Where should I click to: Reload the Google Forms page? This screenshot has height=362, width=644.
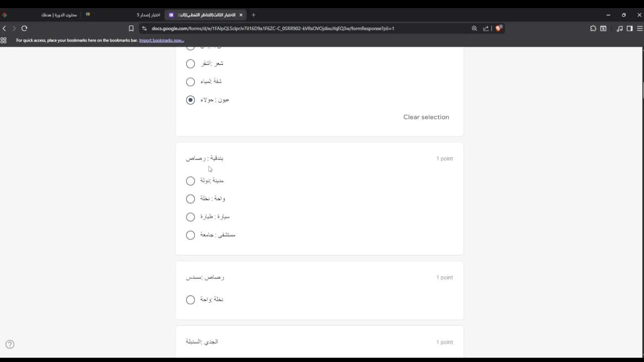[x=24, y=29]
